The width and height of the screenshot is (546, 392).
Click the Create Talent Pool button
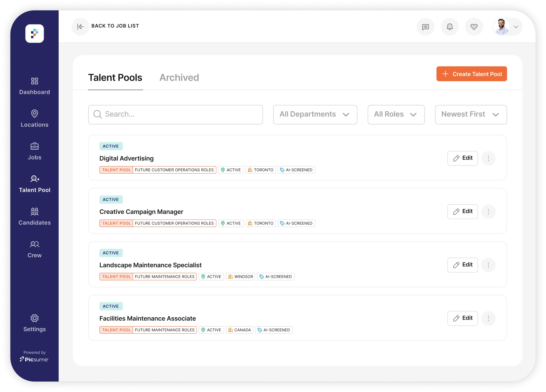pos(471,74)
